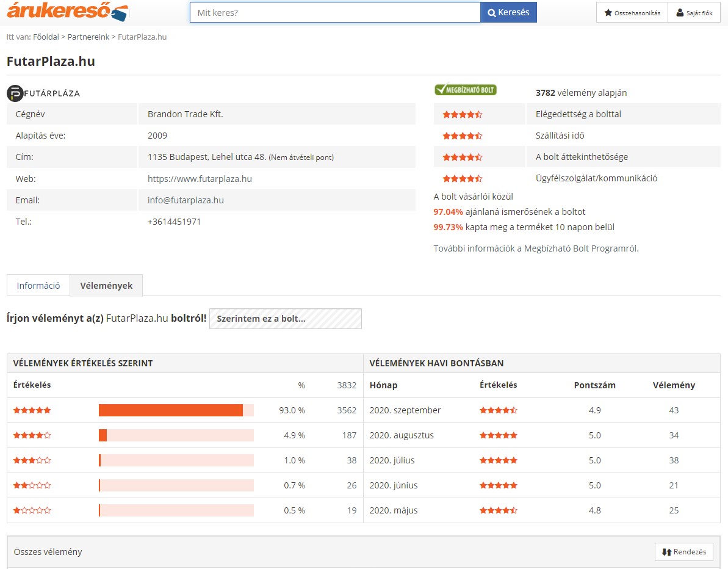
Task: Open 'További információk a Megbízható Bolt Programról' link
Action: [x=536, y=248]
